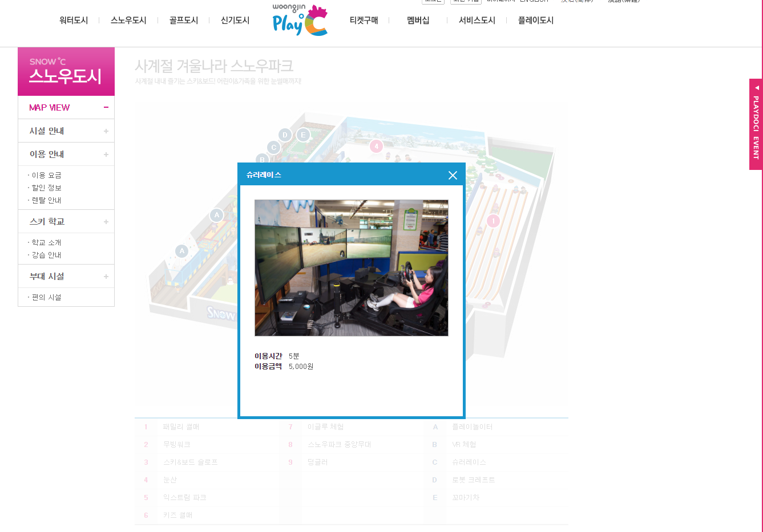Click pink marker 1 on the sled slope
The image size is (763, 532).
tap(493, 221)
